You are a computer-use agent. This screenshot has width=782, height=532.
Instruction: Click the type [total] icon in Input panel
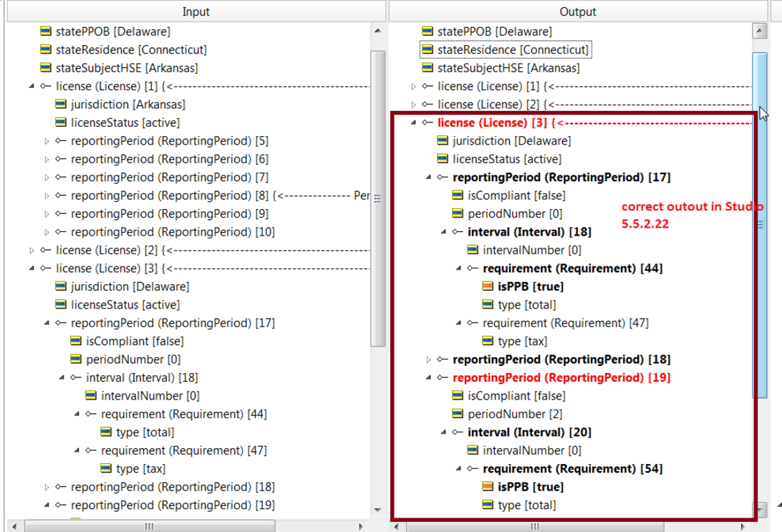(106, 432)
